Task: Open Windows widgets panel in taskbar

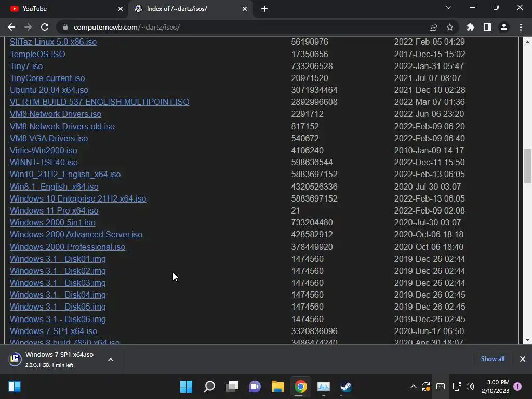Action: tap(15, 387)
